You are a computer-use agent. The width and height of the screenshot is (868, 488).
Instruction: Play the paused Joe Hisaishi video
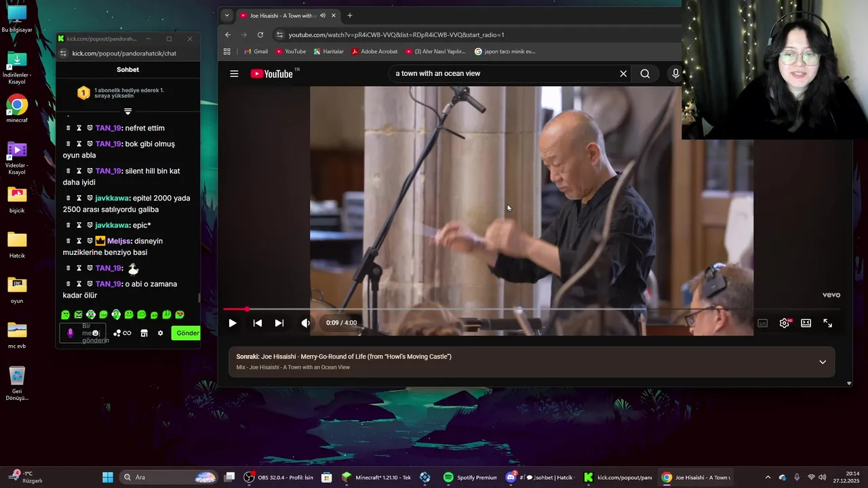tap(233, 323)
